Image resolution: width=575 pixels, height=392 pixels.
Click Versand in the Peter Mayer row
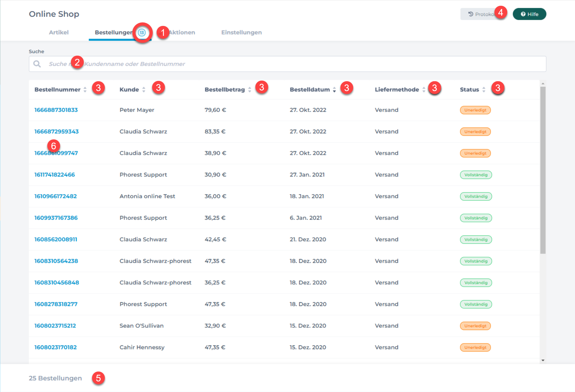pyautogui.click(x=387, y=110)
